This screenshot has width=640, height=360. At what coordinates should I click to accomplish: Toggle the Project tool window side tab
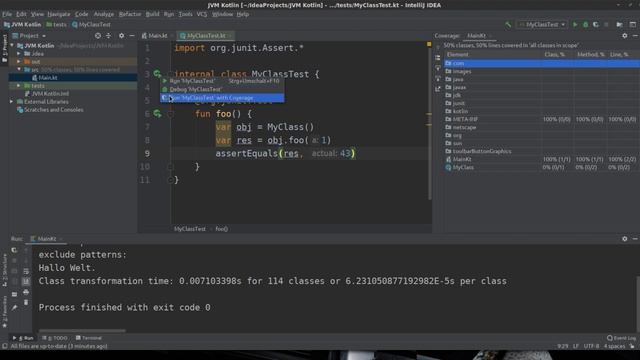point(4,48)
